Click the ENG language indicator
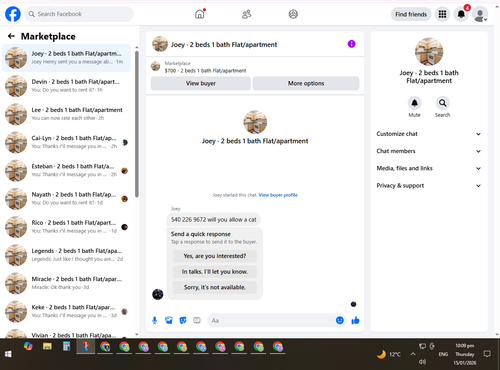500x370 pixels. [443, 354]
